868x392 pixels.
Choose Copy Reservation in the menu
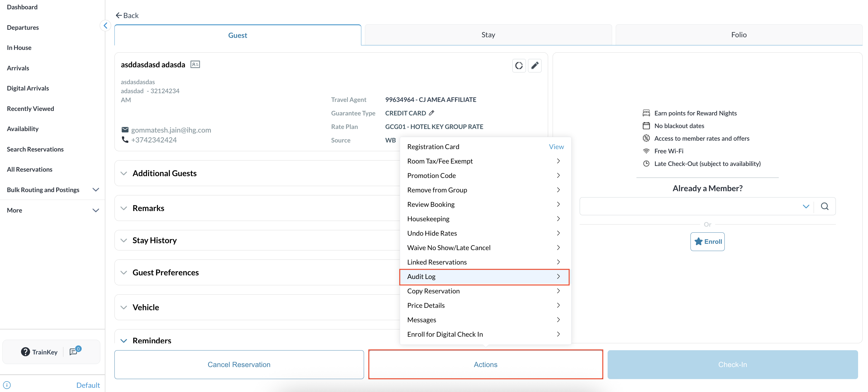484,291
